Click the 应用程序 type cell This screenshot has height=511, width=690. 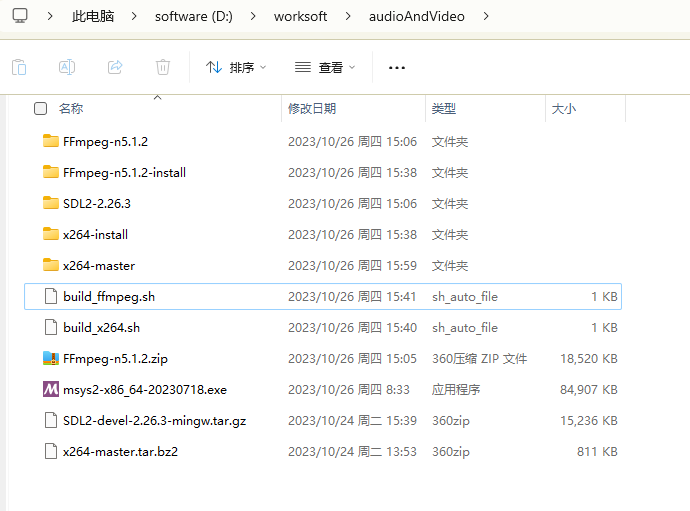[456, 390]
